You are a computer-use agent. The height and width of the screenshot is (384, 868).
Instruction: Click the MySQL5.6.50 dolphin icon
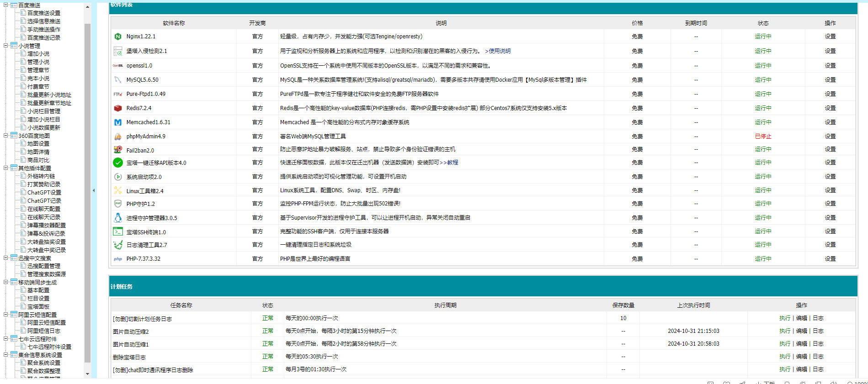[x=118, y=80]
